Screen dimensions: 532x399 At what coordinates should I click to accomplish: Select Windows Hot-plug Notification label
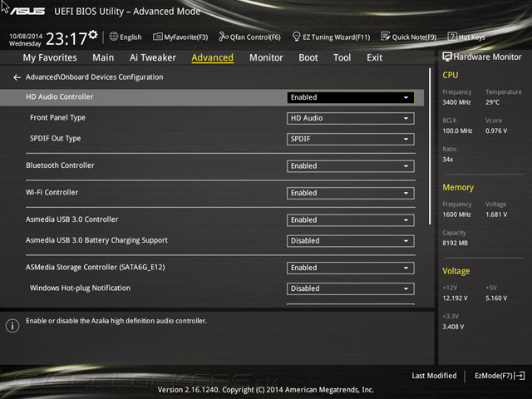(x=80, y=288)
